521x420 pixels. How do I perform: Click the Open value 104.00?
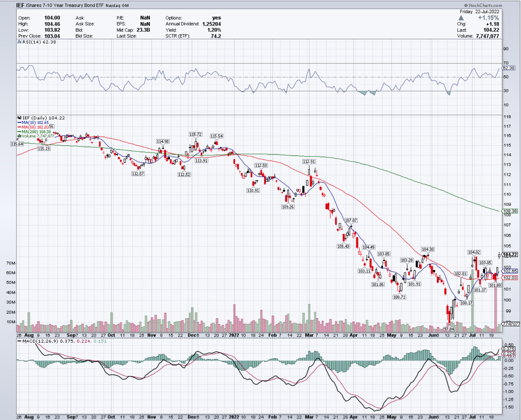[x=52, y=18]
